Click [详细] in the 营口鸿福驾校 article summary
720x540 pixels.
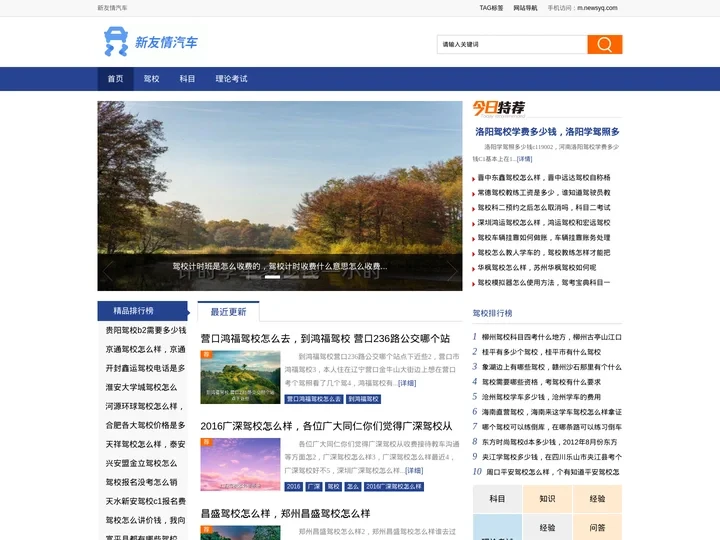407,383
